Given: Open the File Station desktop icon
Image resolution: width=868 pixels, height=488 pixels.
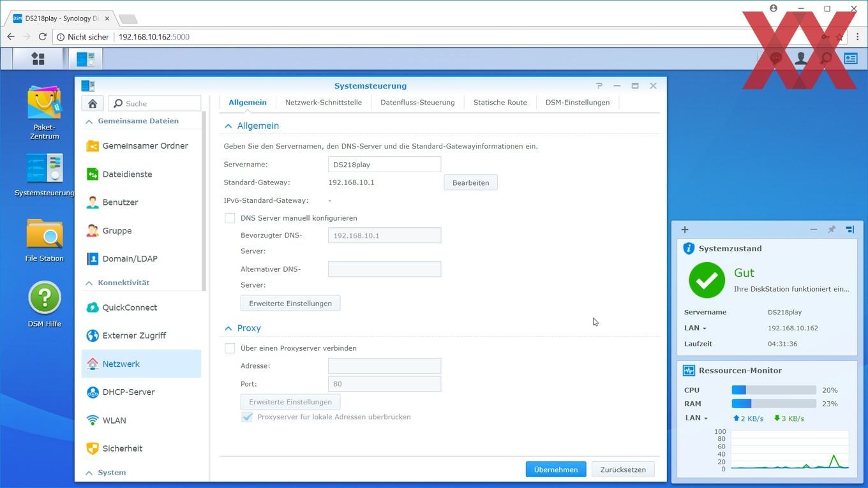Looking at the screenshot, I should point(45,240).
